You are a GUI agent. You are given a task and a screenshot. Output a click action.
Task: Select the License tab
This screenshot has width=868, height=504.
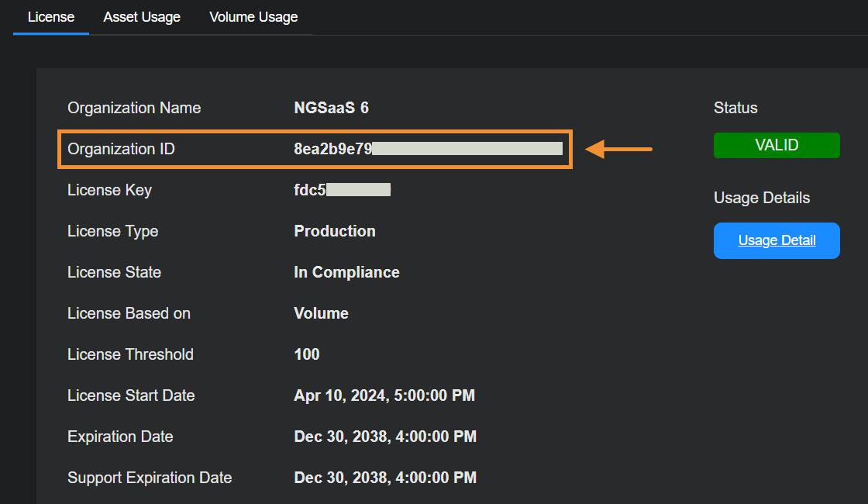pyautogui.click(x=51, y=17)
